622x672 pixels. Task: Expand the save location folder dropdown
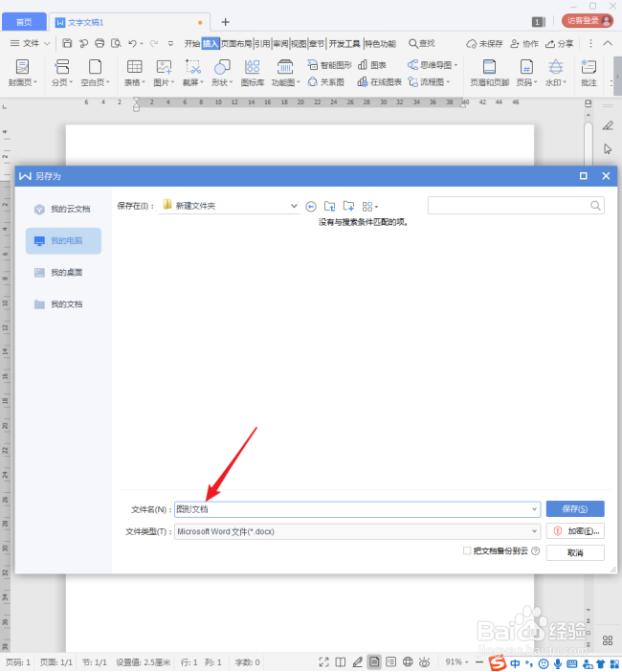294,206
